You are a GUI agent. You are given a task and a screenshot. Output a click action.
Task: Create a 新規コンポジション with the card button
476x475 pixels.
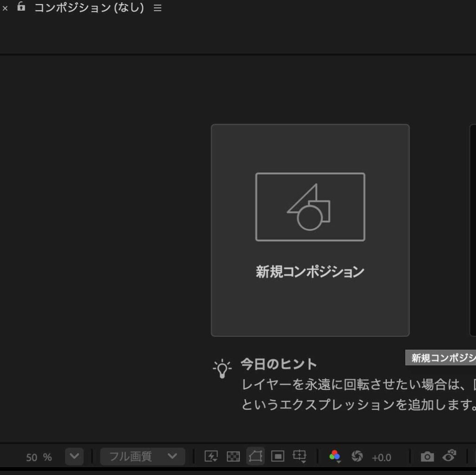pyautogui.click(x=310, y=229)
